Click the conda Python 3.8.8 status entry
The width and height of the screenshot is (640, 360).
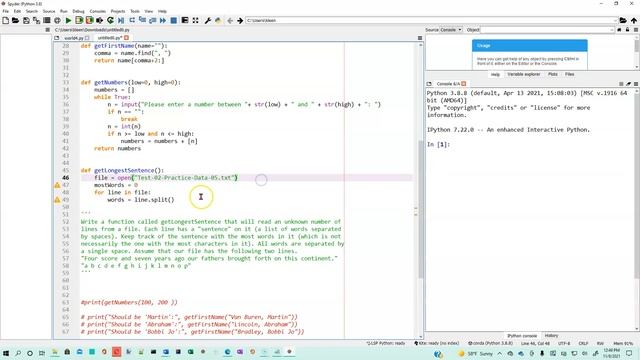[490, 344]
